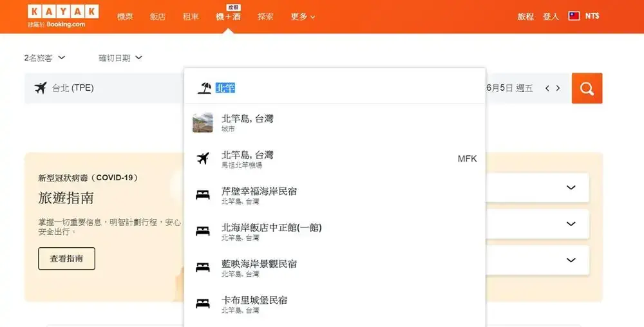Expand the second guide accordion chevron
The width and height of the screenshot is (644, 327).
pyautogui.click(x=571, y=223)
